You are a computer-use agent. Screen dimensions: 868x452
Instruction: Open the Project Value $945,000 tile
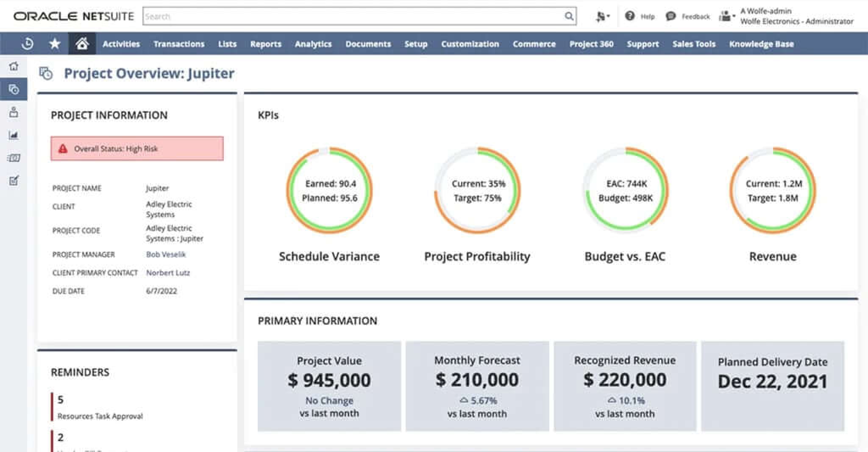329,386
